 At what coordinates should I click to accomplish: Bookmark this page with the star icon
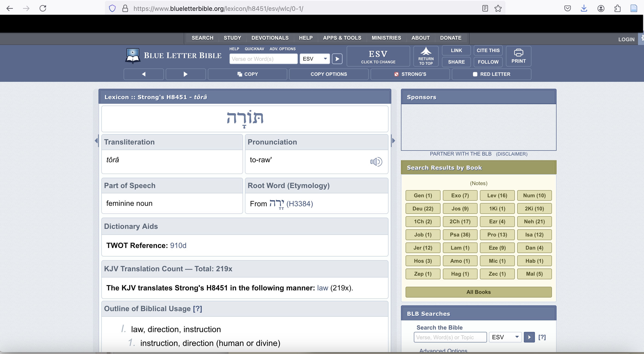click(498, 9)
